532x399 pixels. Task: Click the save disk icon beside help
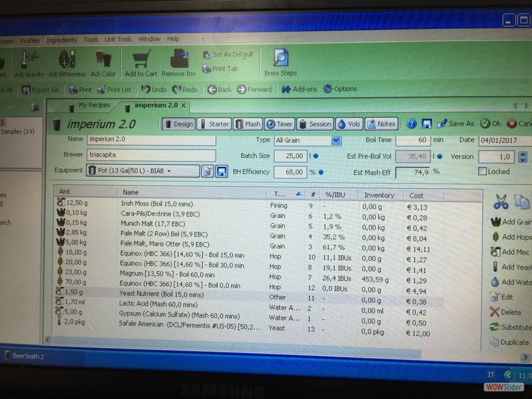(x=427, y=124)
